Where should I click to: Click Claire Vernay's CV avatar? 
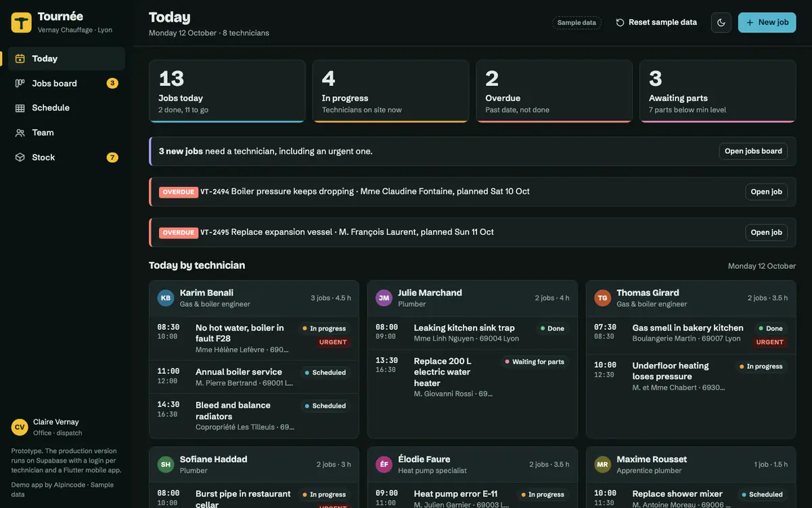(20, 427)
